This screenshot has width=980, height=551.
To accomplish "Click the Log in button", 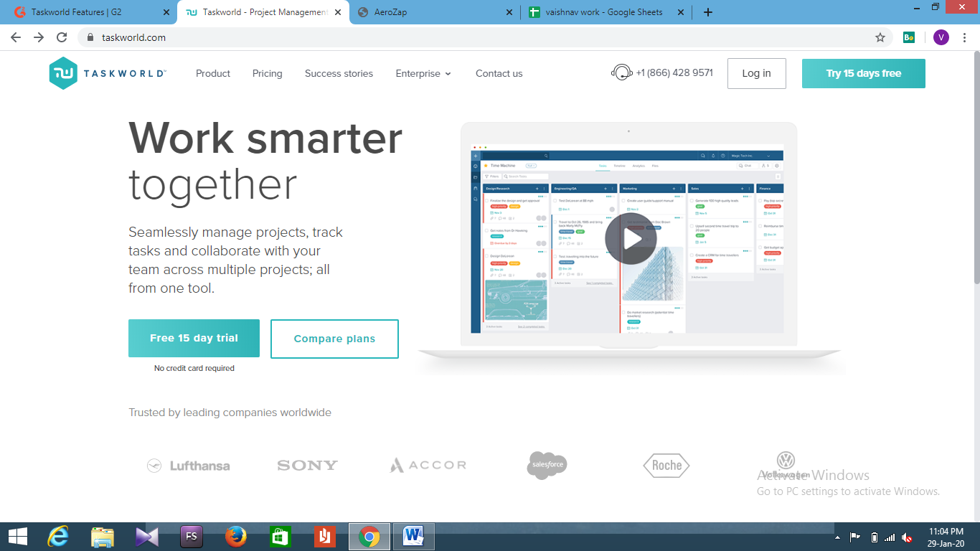I will pos(756,73).
